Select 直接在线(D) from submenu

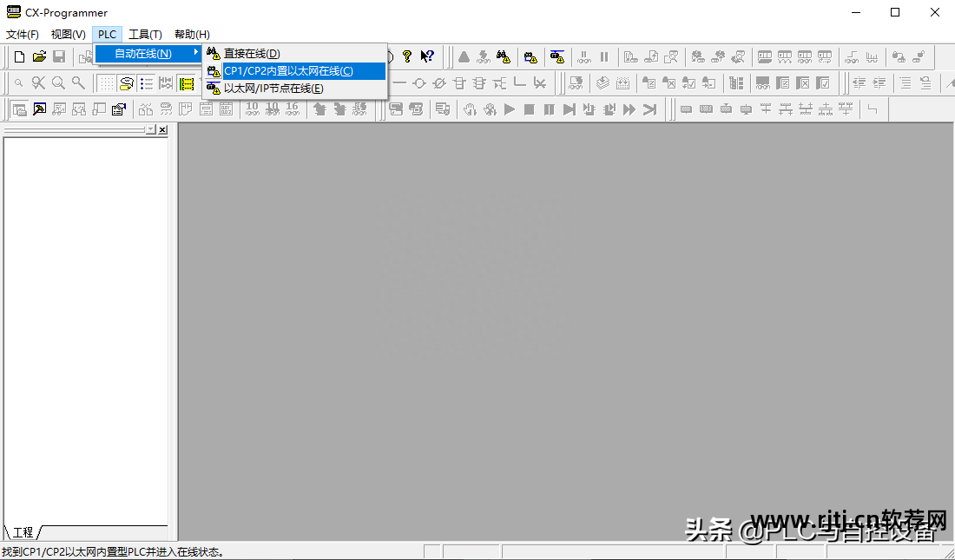point(295,54)
